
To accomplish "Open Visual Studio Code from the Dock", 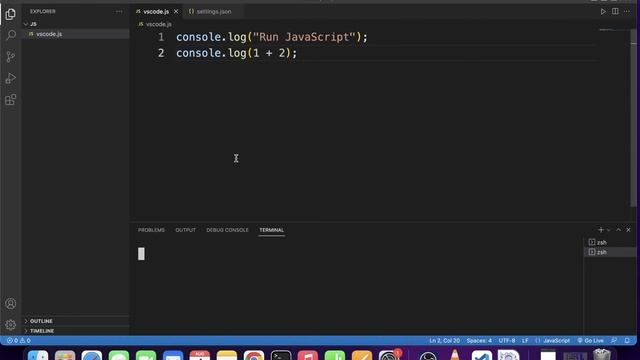I will pos(482,356).
